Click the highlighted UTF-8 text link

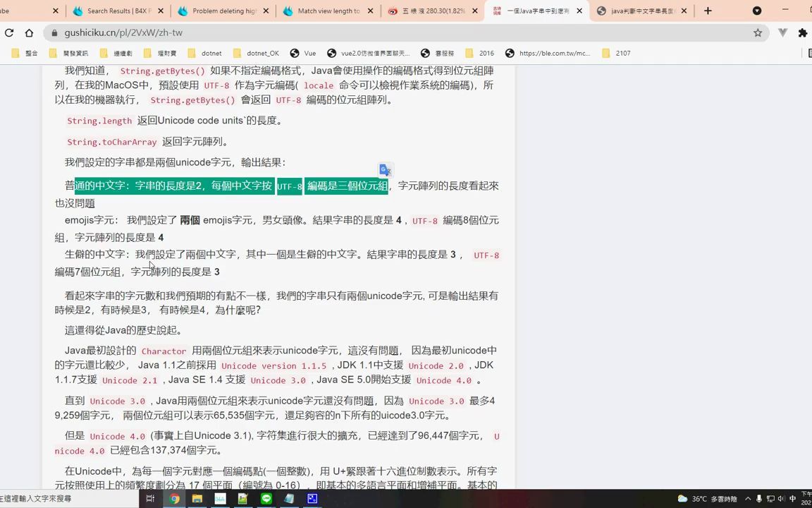tap(289, 186)
